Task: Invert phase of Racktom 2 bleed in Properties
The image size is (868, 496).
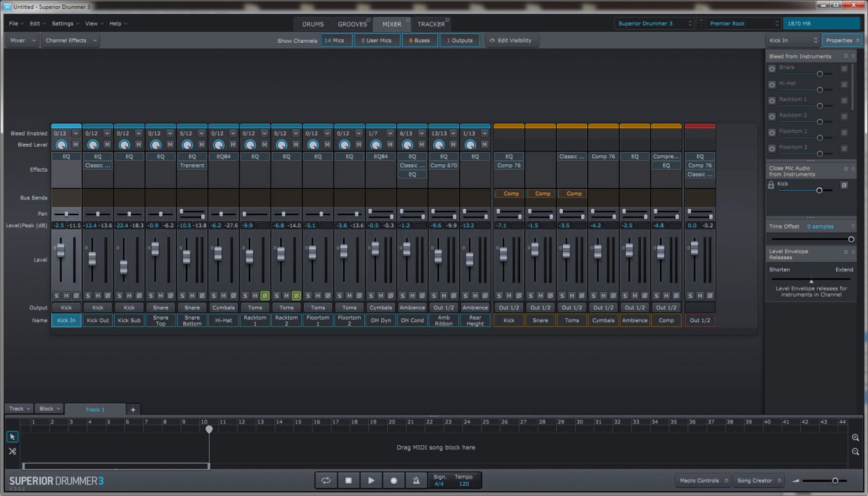Action: coord(844,117)
